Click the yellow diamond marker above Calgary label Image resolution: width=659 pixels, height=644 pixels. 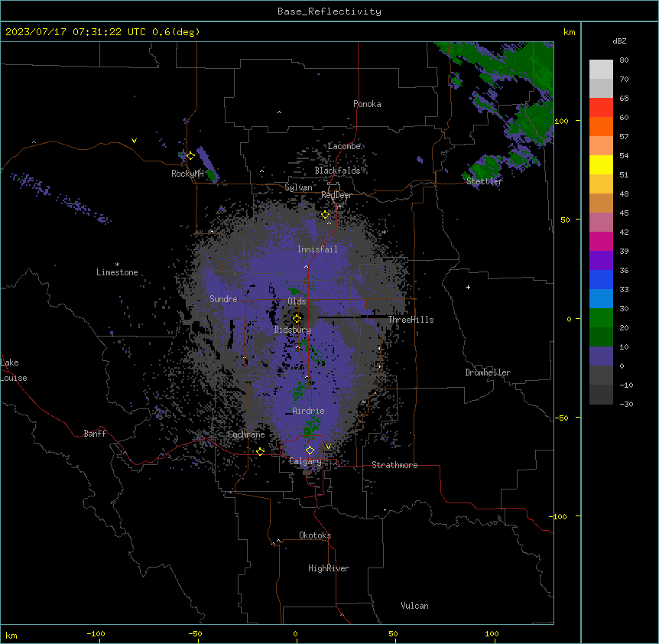(310, 450)
